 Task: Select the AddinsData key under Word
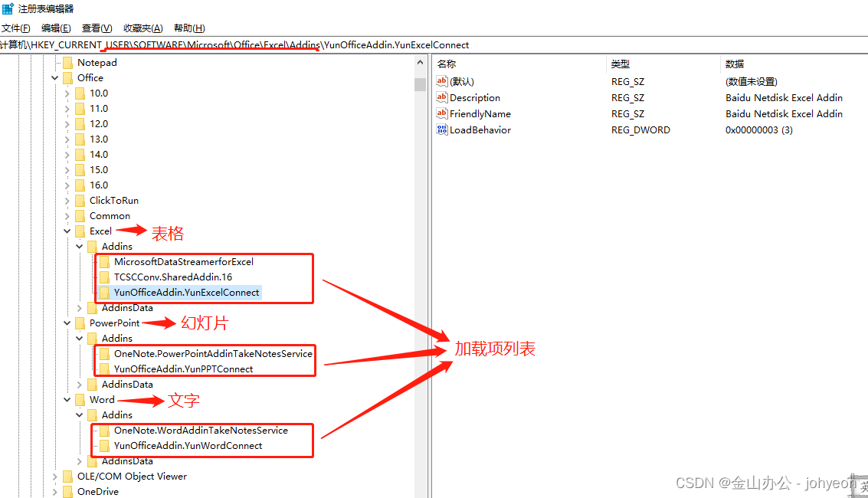(127, 461)
